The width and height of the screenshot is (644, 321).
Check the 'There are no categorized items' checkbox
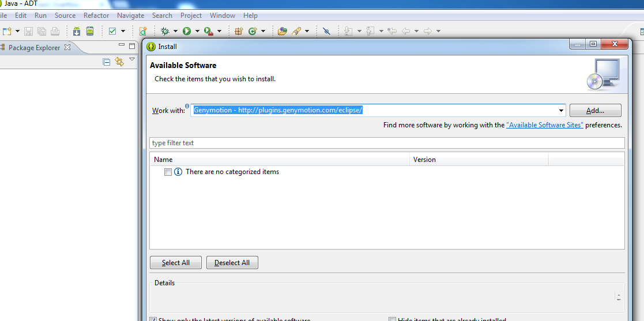click(x=168, y=172)
